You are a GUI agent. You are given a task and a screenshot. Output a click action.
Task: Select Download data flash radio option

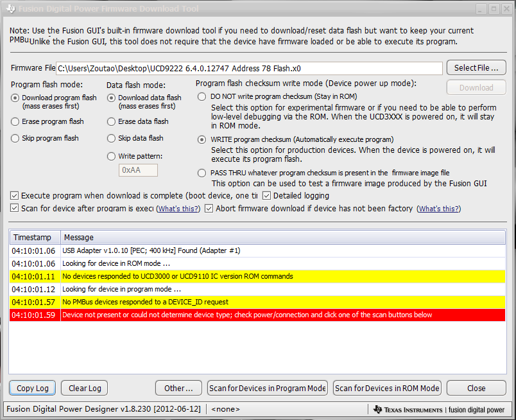coord(111,98)
